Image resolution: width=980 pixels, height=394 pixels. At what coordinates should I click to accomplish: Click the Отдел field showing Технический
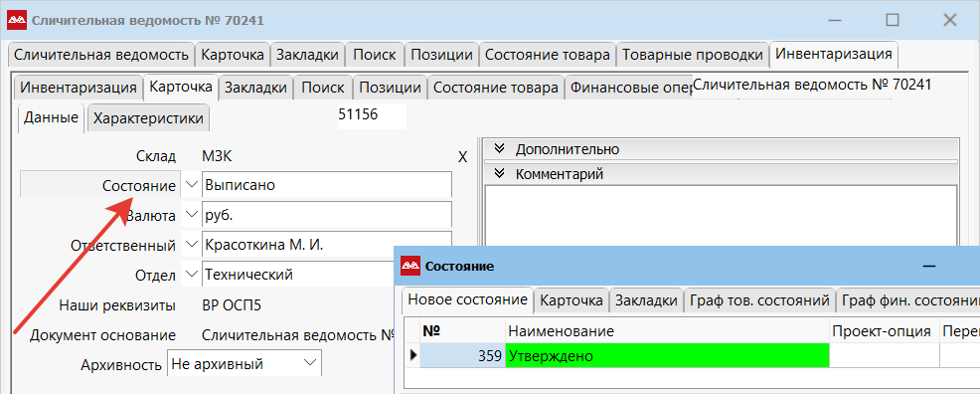(x=298, y=274)
